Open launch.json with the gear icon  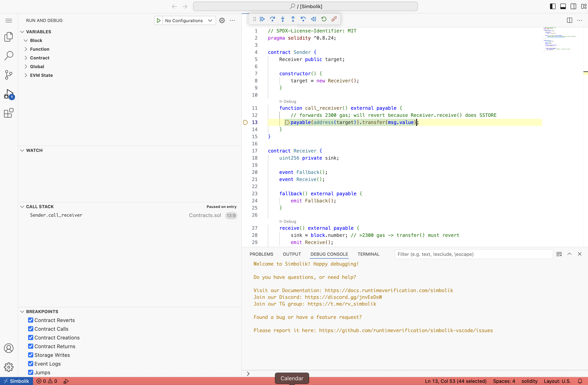[222, 21]
